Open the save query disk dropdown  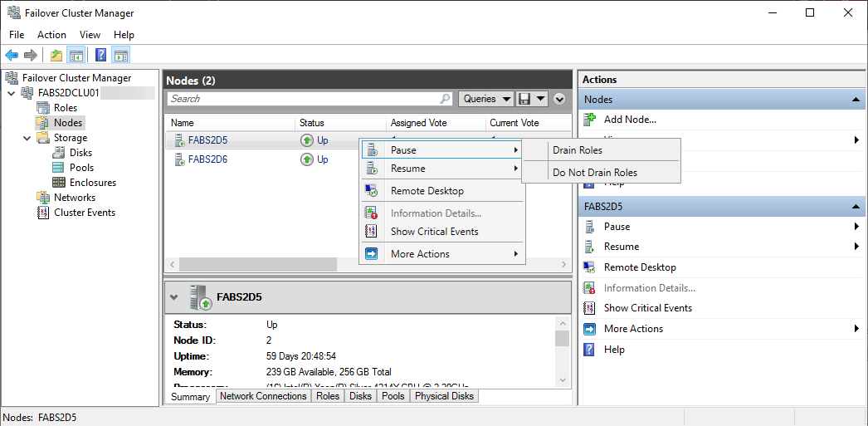pyautogui.click(x=531, y=99)
